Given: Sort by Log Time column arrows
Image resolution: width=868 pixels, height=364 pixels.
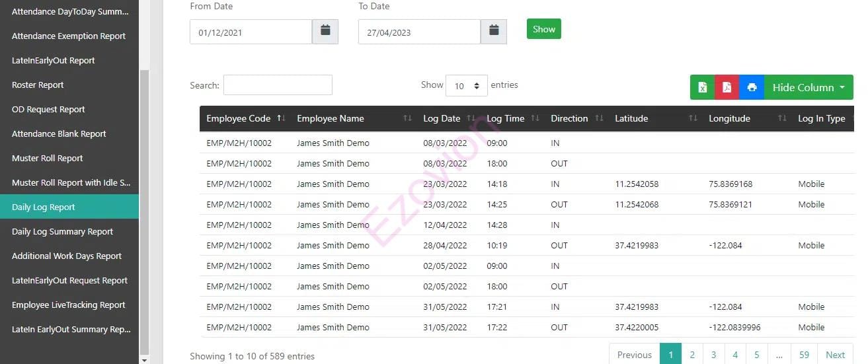Looking at the screenshot, I should click(x=535, y=118).
